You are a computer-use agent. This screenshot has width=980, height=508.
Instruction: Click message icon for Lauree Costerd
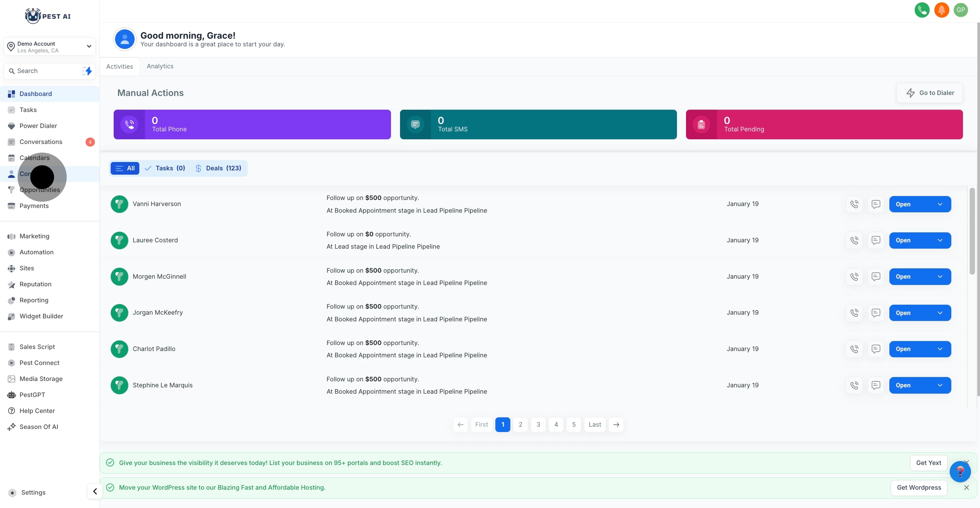(x=876, y=240)
